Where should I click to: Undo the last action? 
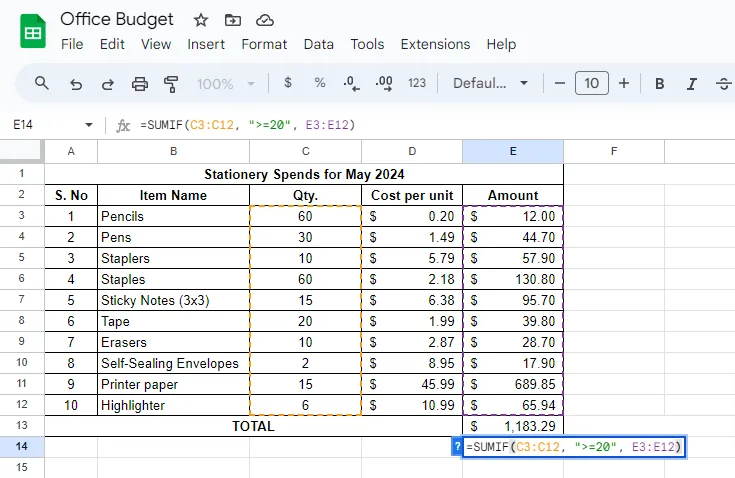pos(75,84)
